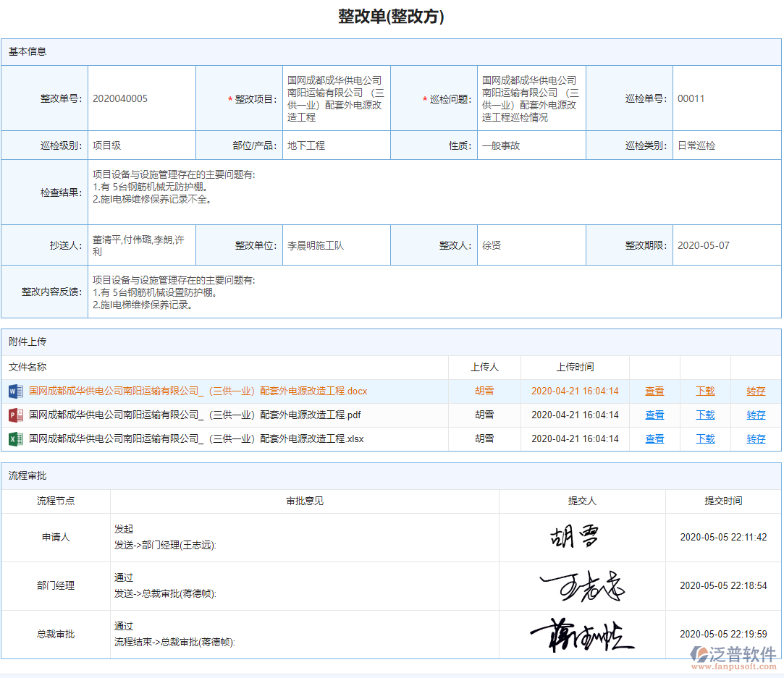Click 转存 for the .docx attachment
The height and width of the screenshot is (678, 784).
pyautogui.click(x=754, y=391)
